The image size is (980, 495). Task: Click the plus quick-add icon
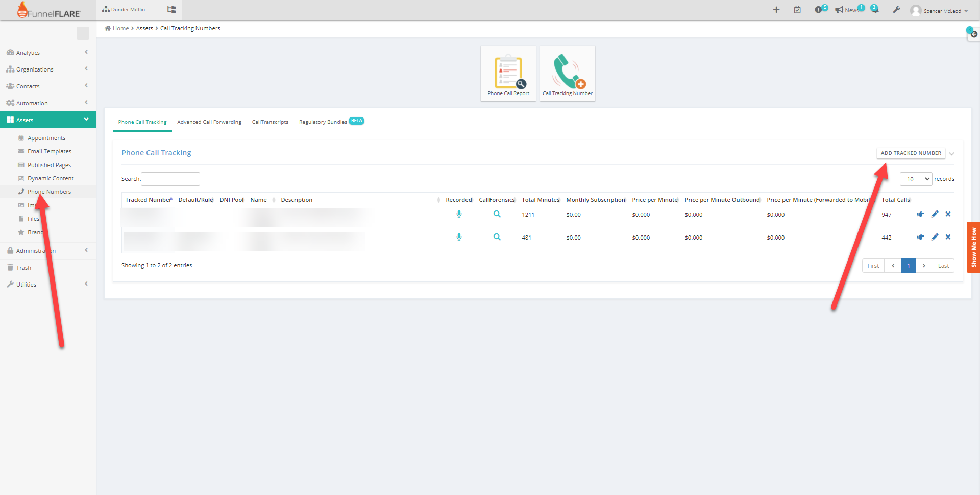click(x=776, y=10)
